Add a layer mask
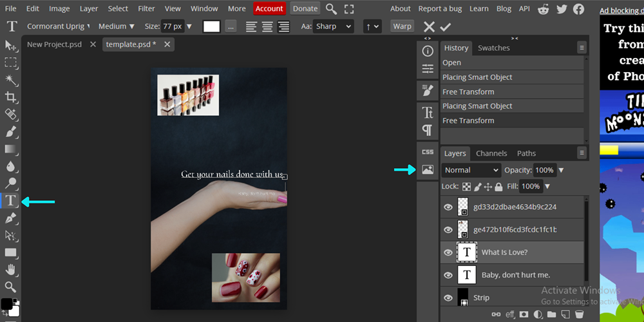Viewport: 644px width, 322px height. point(524,314)
